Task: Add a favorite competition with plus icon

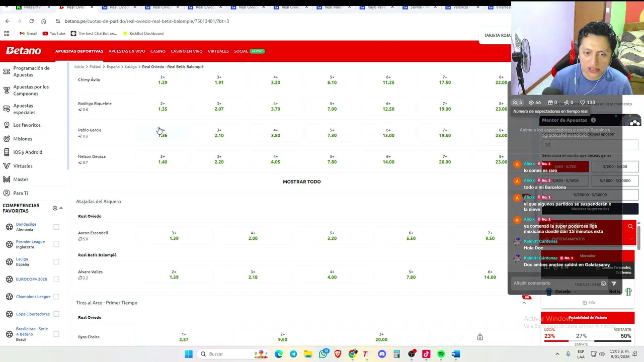Action: point(55,208)
